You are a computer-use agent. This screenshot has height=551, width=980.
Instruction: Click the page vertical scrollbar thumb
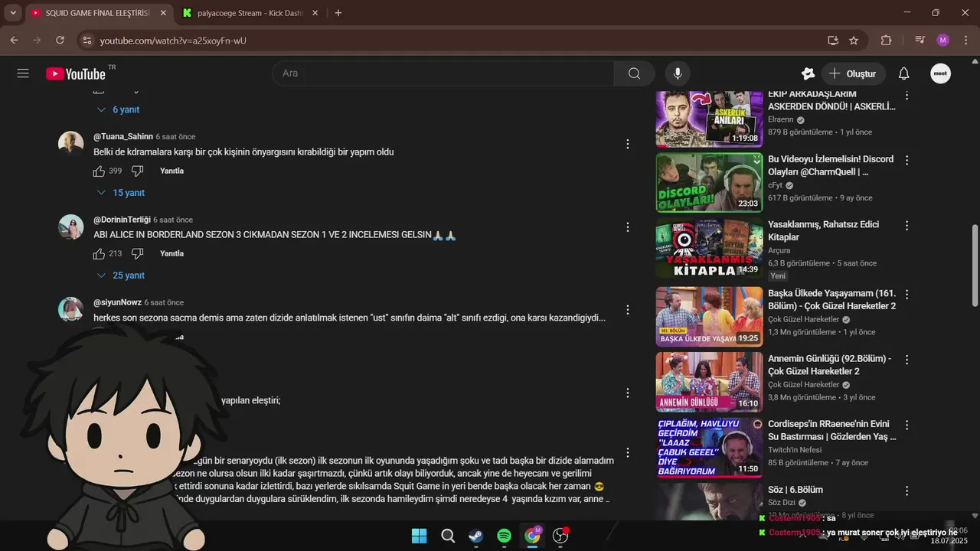click(x=975, y=265)
